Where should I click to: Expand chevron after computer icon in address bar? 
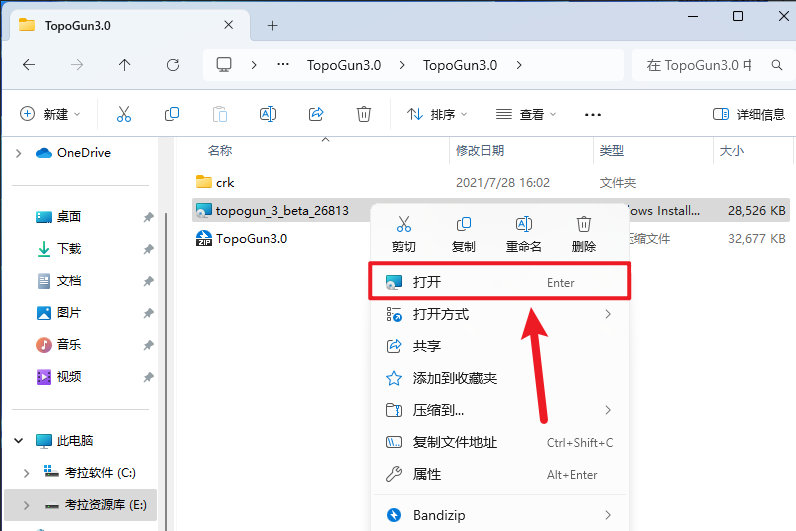(254, 65)
